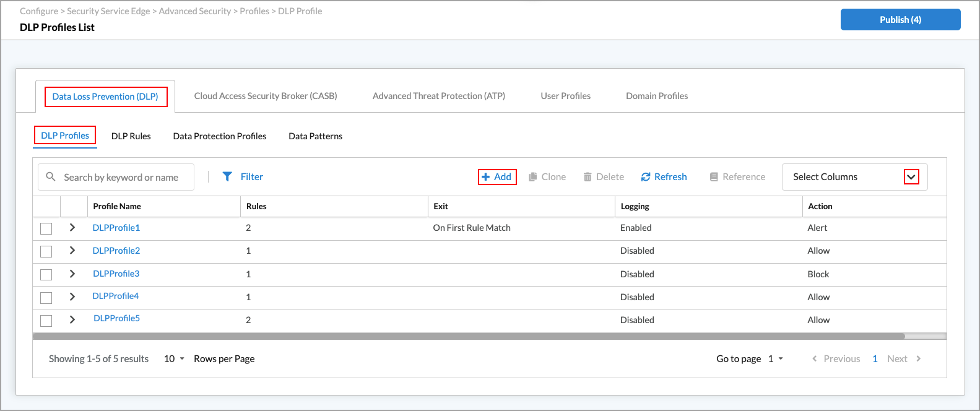Click the 'On First Rule Match' cell
The width and height of the screenshot is (980, 411).
(472, 228)
